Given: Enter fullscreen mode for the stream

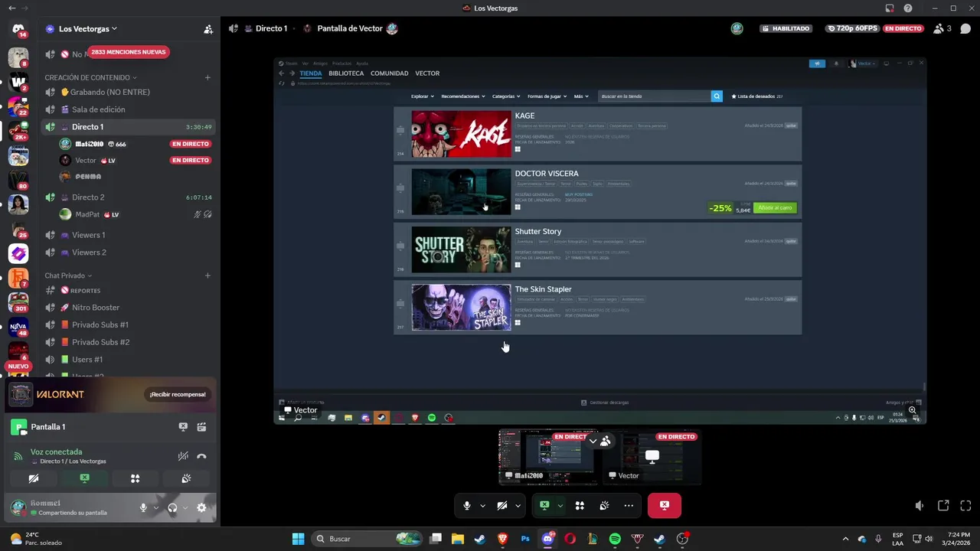Looking at the screenshot, I should [x=965, y=506].
